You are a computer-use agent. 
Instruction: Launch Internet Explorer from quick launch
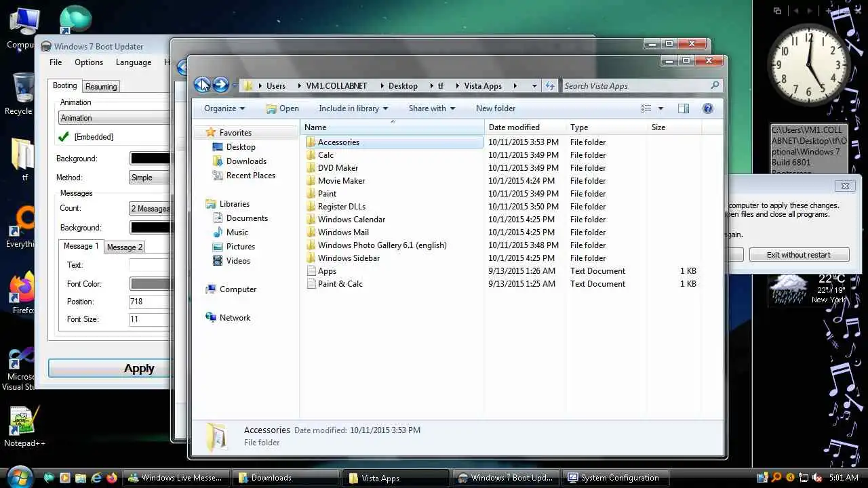96,477
